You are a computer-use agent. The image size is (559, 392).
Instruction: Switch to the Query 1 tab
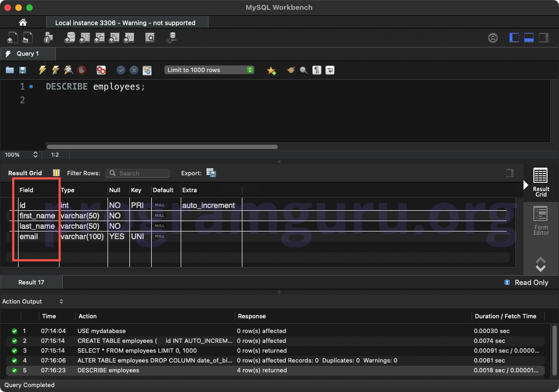pos(28,54)
